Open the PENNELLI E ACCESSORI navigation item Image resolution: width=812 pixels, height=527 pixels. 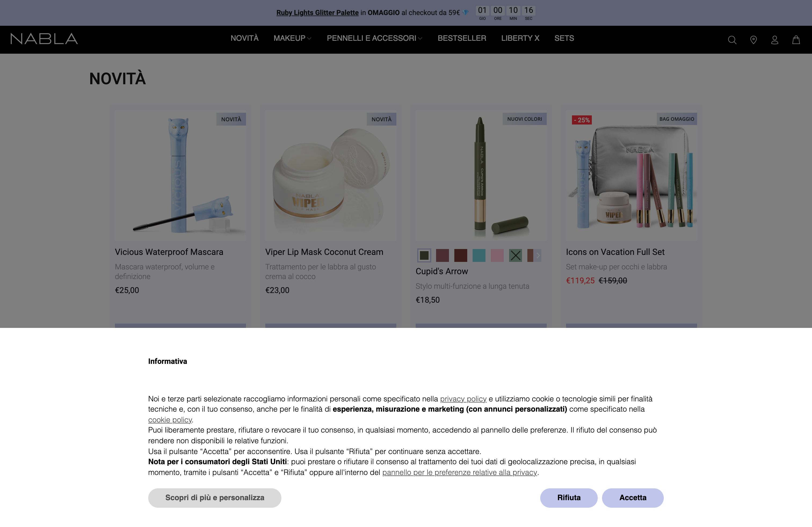point(371,38)
